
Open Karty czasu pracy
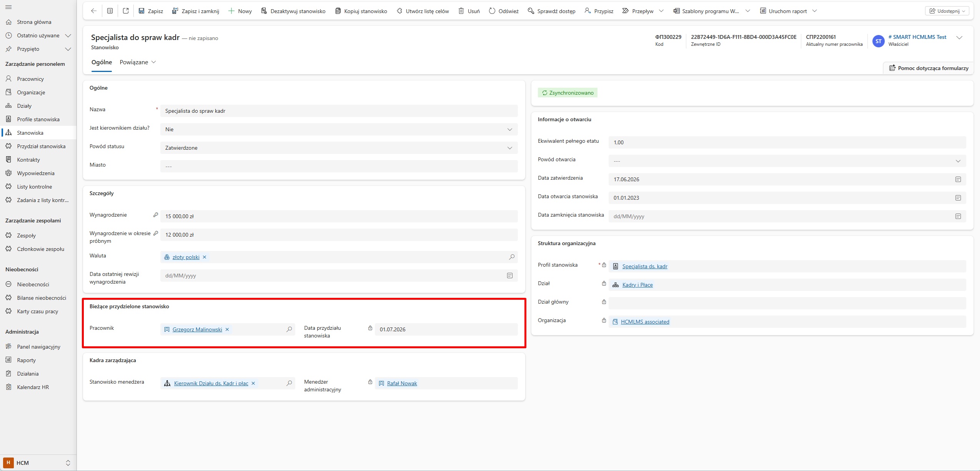coord(38,311)
